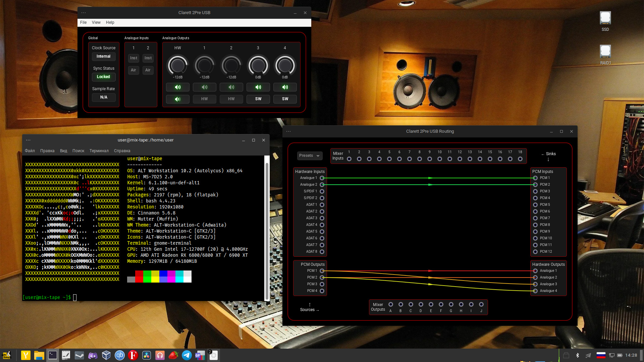Launch Steam from the taskbar
644x362 pixels.
click(79, 355)
